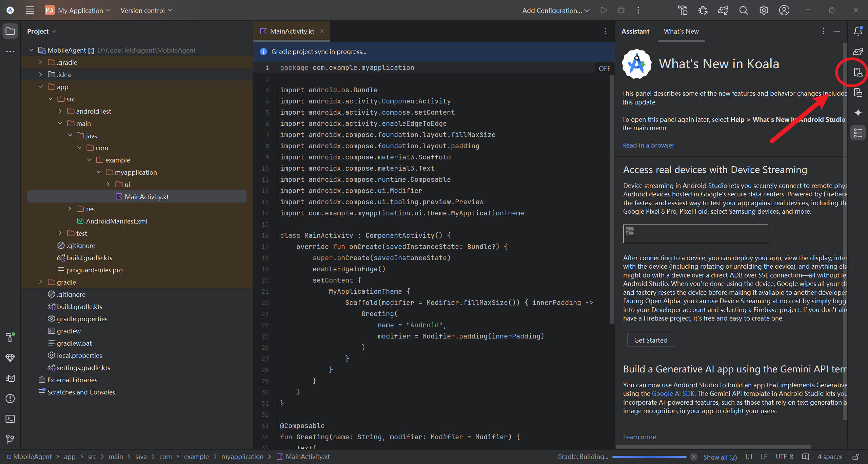868x464 pixels.
Task: Click the Gradle building progress bar
Action: coord(649,457)
